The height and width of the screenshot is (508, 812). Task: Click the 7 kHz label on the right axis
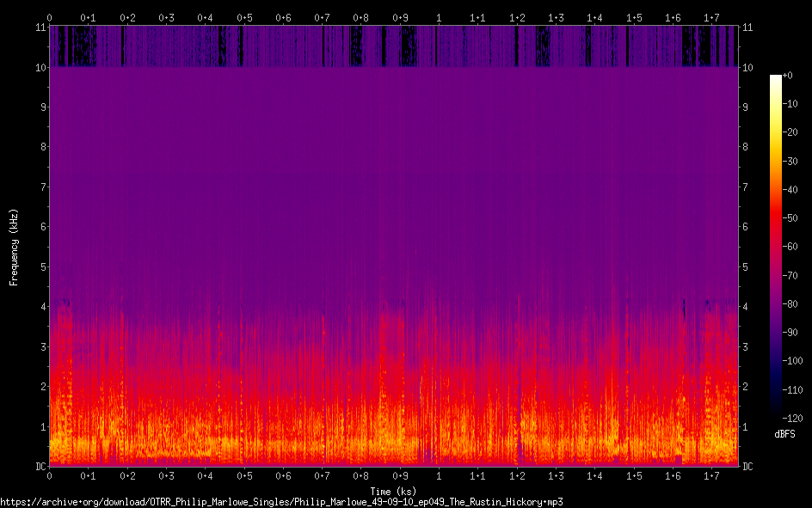[746, 187]
